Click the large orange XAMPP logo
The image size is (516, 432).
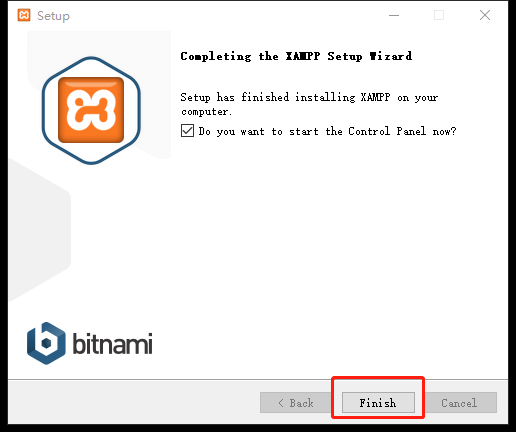pos(91,110)
